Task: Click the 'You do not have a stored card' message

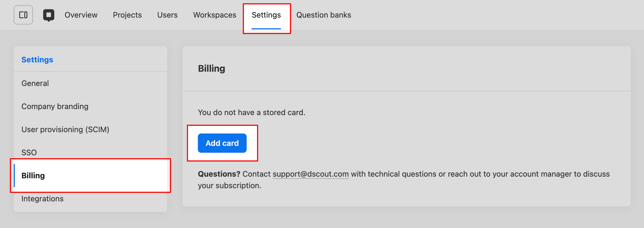Action: click(251, 112)
